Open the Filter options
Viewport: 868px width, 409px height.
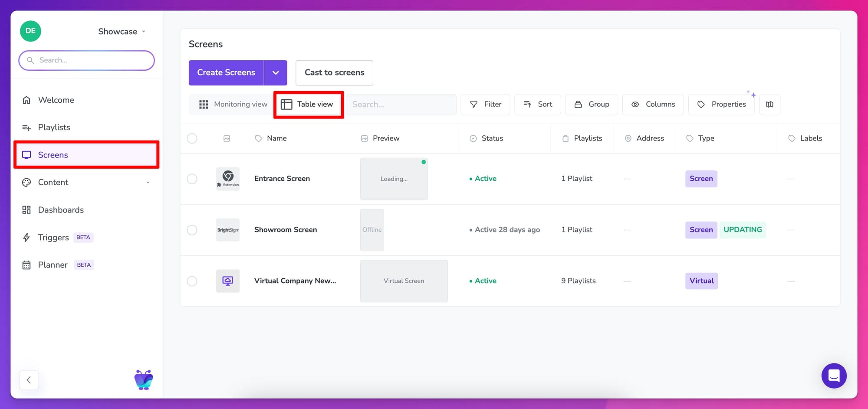(485, 105)
